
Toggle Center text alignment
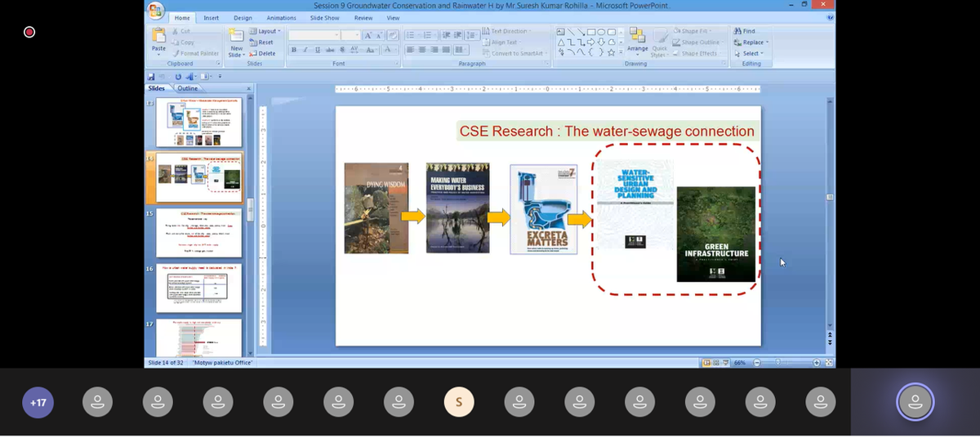[422, 50]
